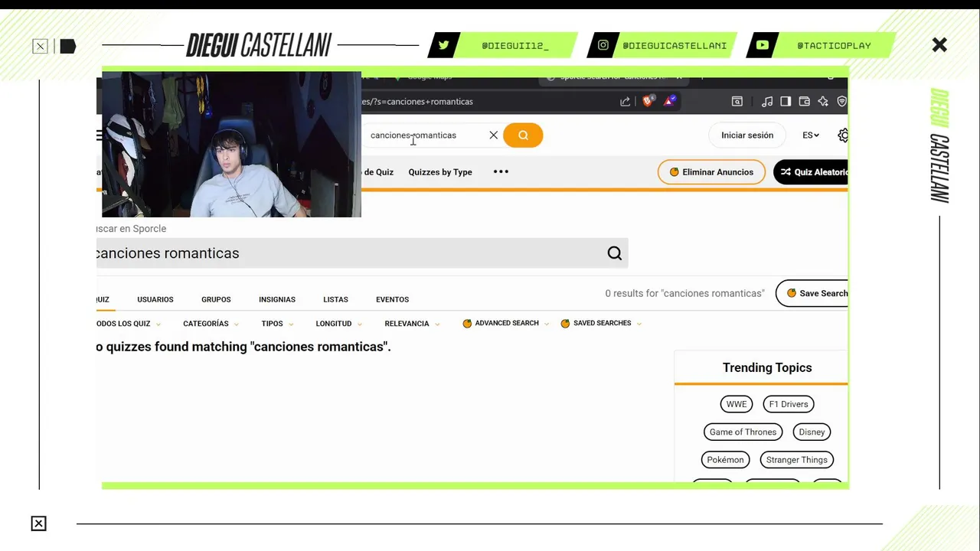
Task: Click the '0 results for' text
Action: pyautogui.click(x=684, y=293)
